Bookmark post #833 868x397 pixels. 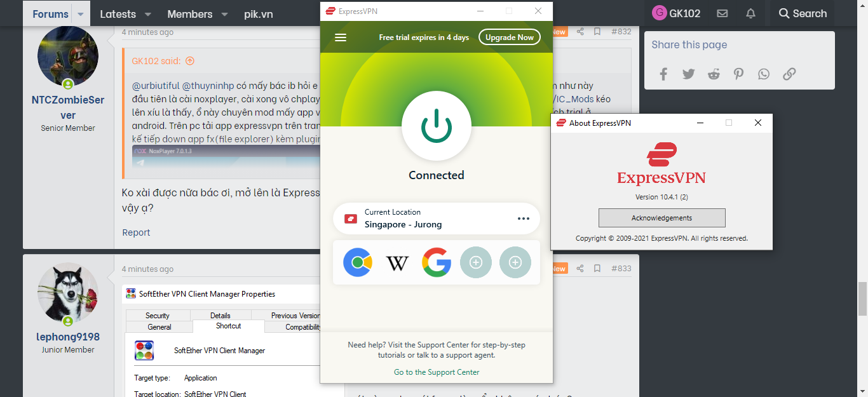tap(597, 269)
